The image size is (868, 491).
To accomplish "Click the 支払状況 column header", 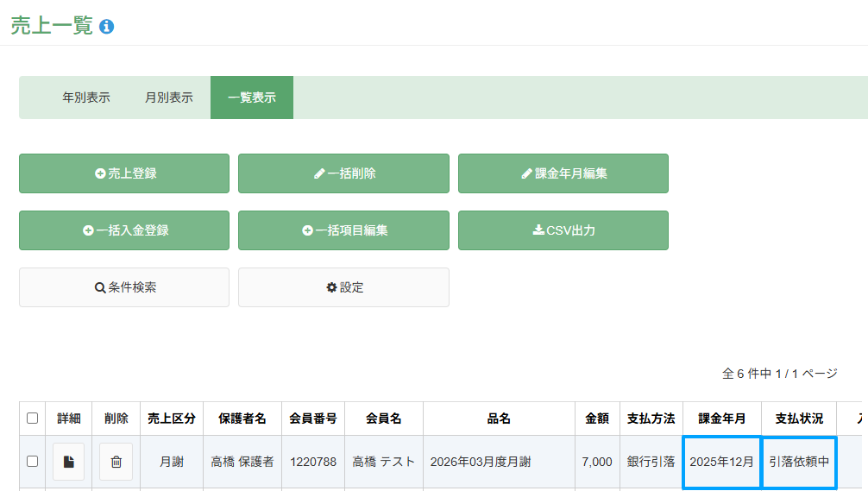I will pos(799,419).
